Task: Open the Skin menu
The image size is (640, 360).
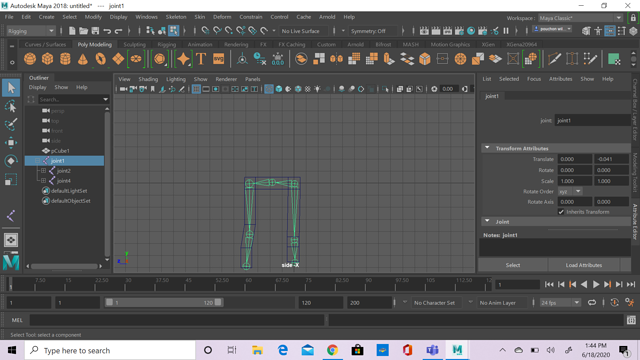Action: 200,17
